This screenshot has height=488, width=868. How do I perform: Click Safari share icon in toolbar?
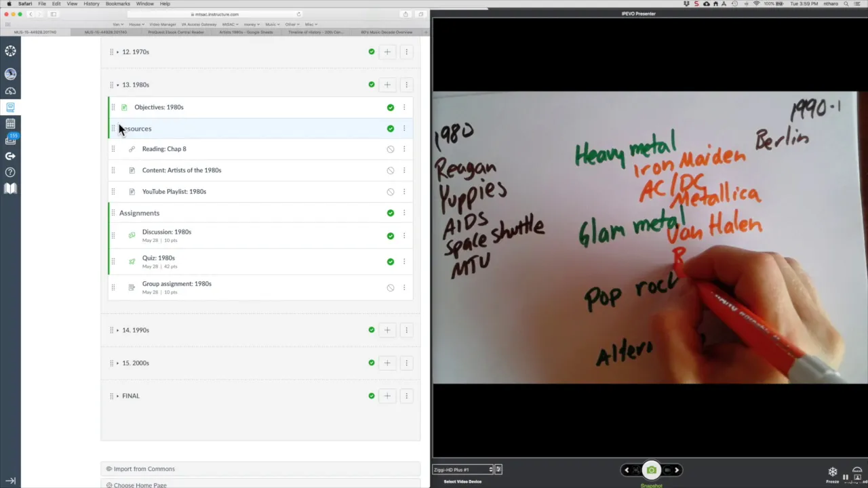(406, 14)
